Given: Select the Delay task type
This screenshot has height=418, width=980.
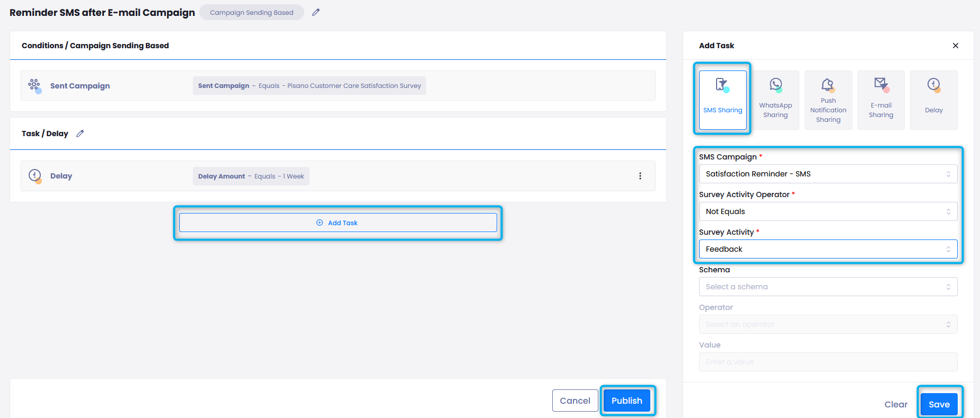Looking at the screenshot, I should (933, 100).
